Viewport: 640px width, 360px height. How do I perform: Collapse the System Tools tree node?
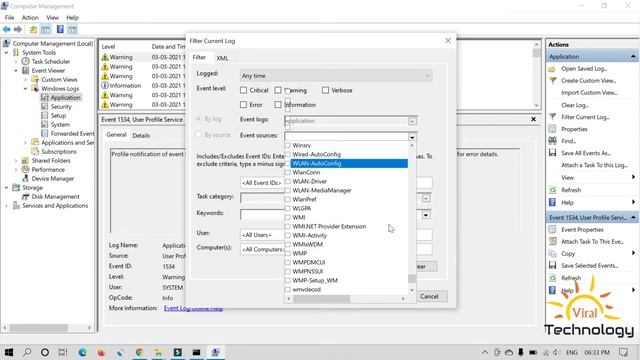(7, 53)
